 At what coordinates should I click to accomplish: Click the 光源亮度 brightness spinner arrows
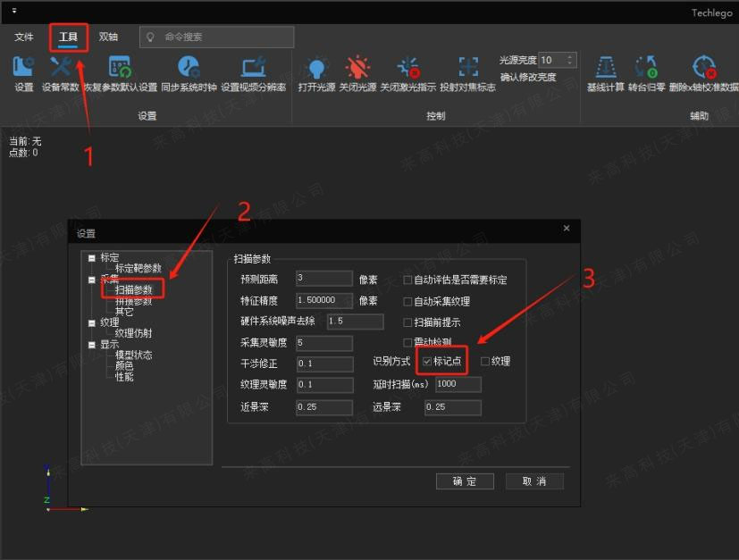coord(570,61)
